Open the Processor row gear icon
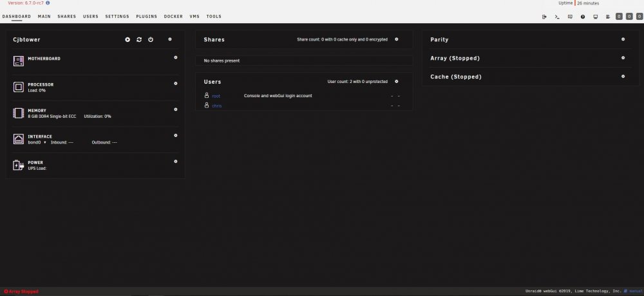The height and width of the screenshot is (296, 644). [176, 84]
